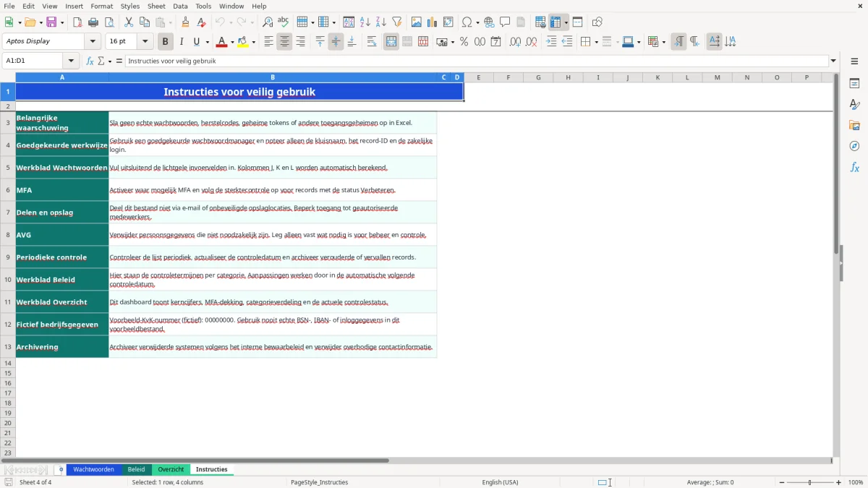Sort ascending
Viewport: 868px width, 488px height.
(365, 22)
